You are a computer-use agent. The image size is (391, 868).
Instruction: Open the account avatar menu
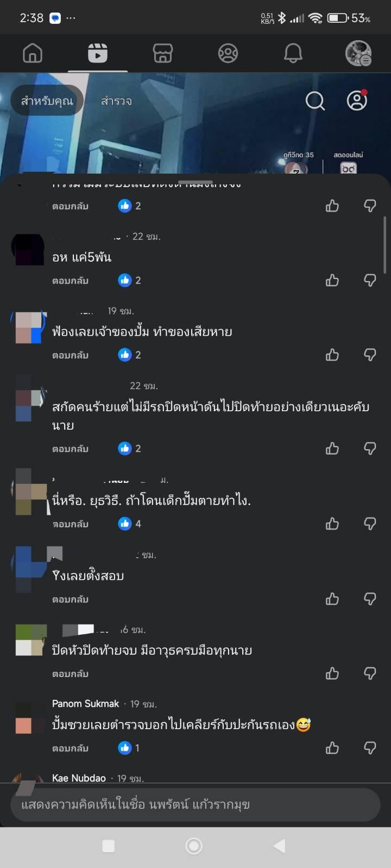tap(358, 53)
